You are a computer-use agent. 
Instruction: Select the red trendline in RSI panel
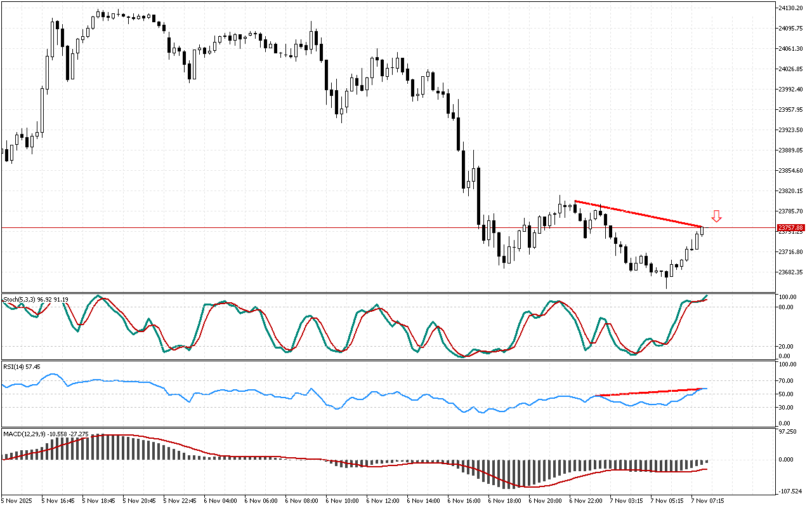pos(647,392)
